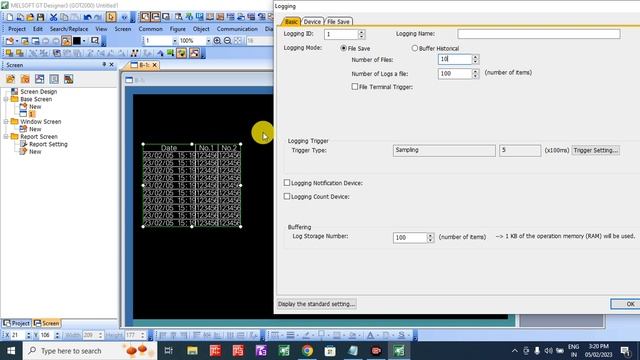This screenshot has height=360, width=640.
Task: Close the Screen panel with its X
Action: [x=111, y=64]
